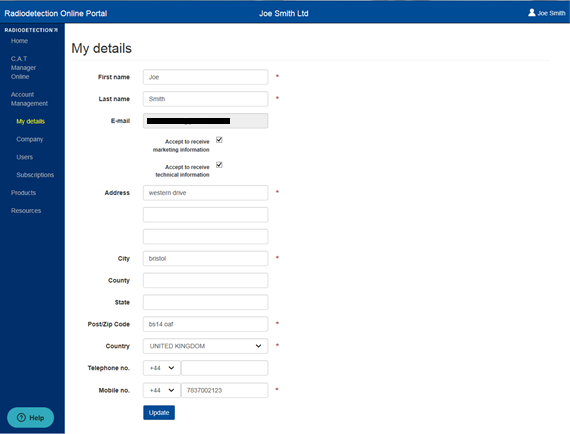Screen dimensions: 570x434
Task: Click the Update button
Action: point(159,413)
